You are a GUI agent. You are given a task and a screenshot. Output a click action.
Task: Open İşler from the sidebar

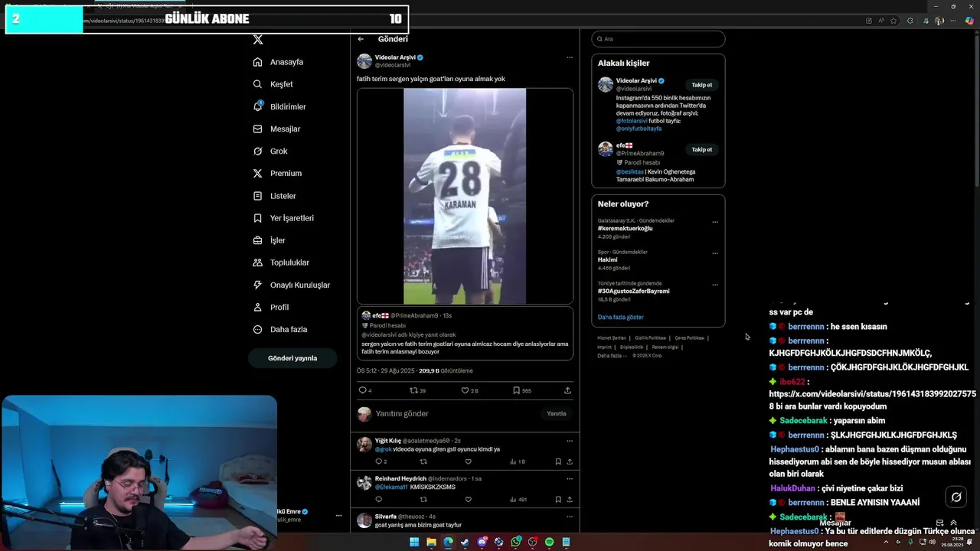point(269,240)
